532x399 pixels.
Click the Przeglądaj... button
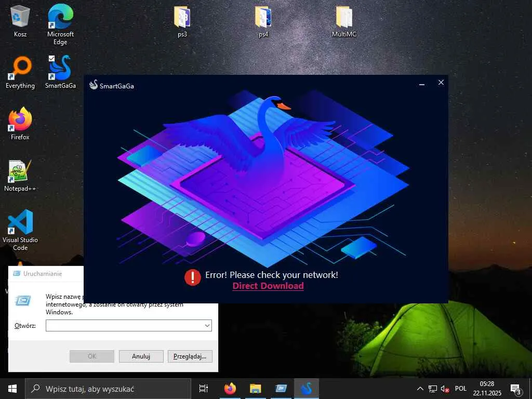pos(190,356)
